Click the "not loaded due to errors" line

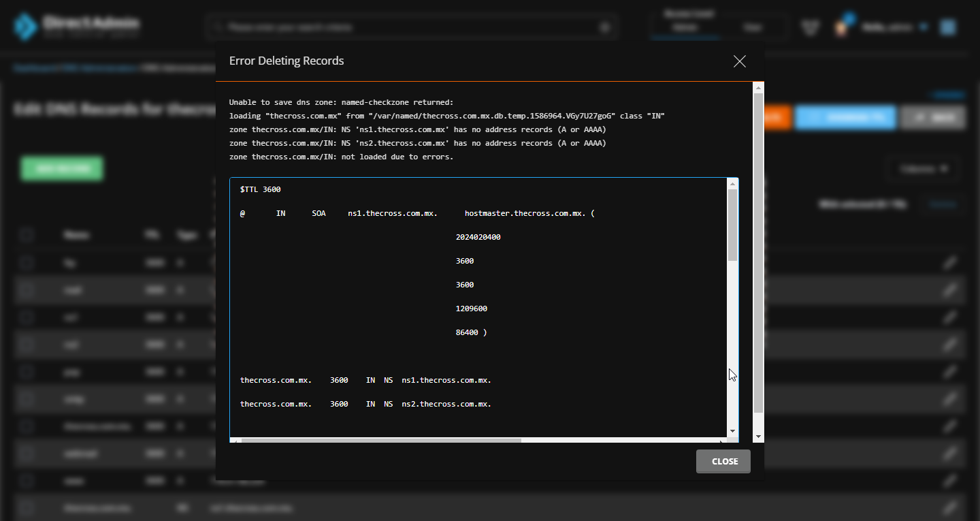pos(341,157)
